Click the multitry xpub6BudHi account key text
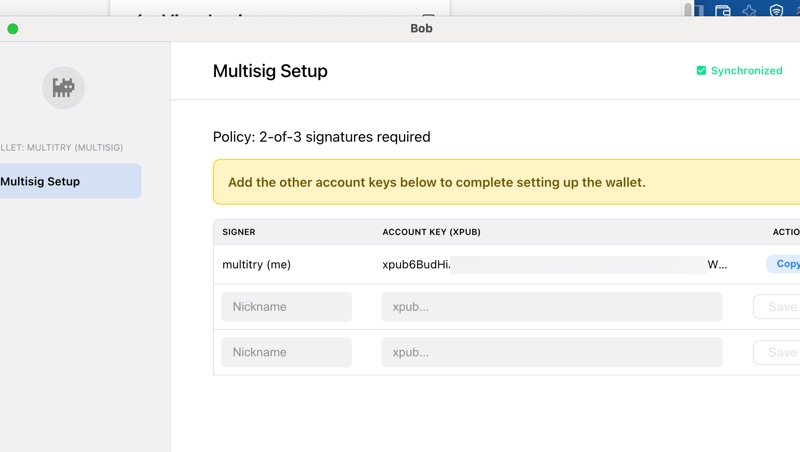 click(416, 265)
